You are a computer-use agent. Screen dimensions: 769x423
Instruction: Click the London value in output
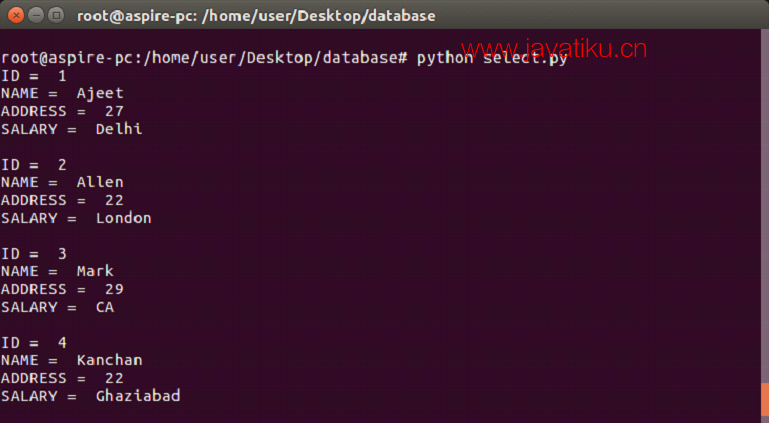pos(124,218)
